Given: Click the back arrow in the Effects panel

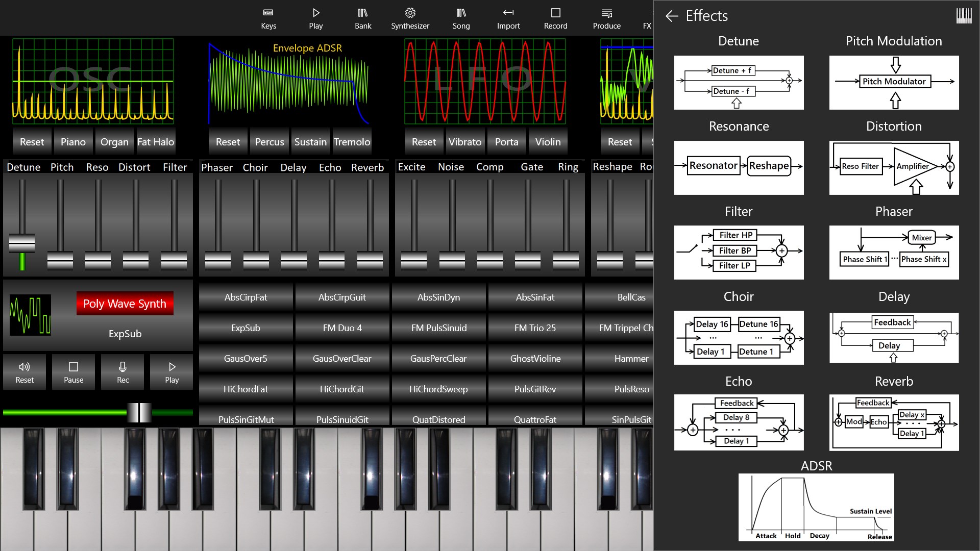Looking at the screenshot, I should (671, 16).
